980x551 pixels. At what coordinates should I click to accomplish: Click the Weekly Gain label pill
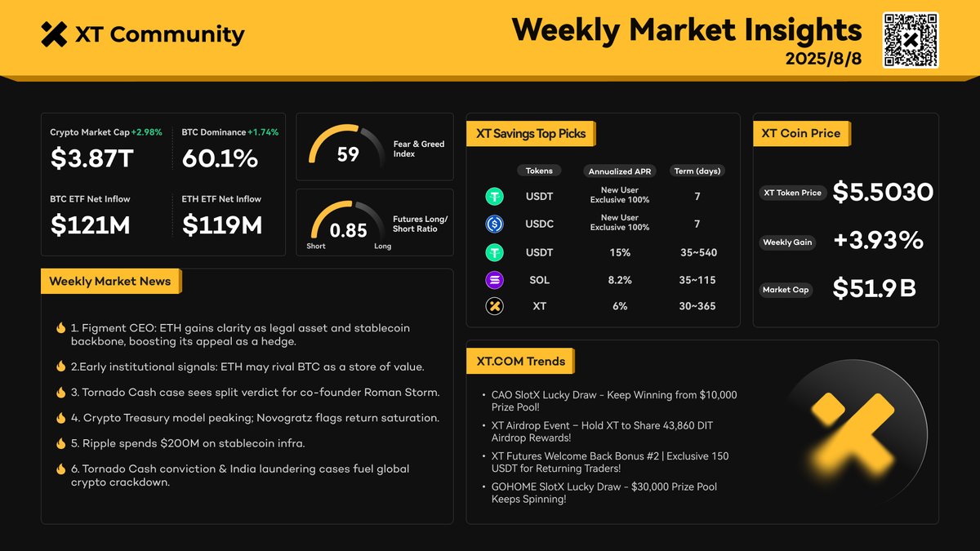pos(787,242)
